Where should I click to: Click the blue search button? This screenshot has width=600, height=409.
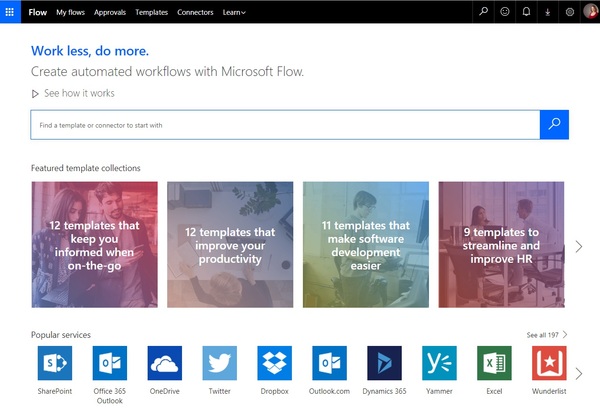[554, 125]
